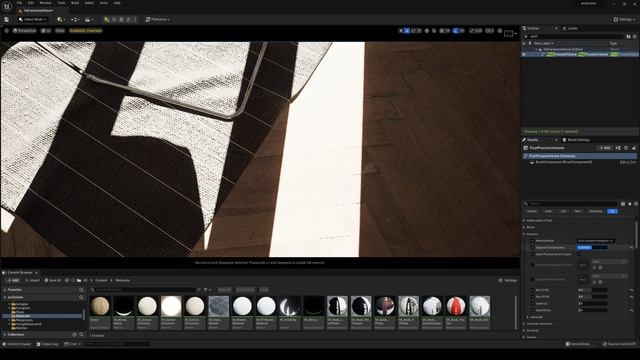Image resolution: width=640 pixels, height=360 pixels.
Task: Open the Cinematics clapperboard toolbar icon
Action: pyautogui.click(x=88, y=20)
